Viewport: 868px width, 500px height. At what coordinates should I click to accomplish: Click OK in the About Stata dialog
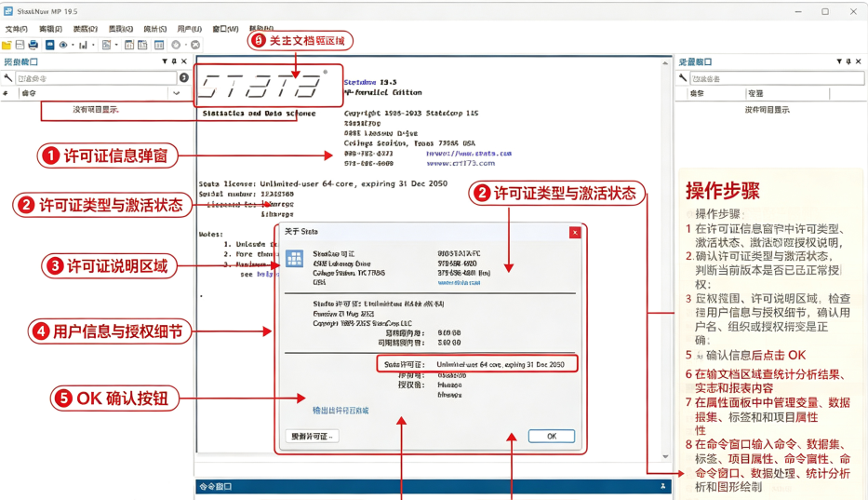(552, 437)
